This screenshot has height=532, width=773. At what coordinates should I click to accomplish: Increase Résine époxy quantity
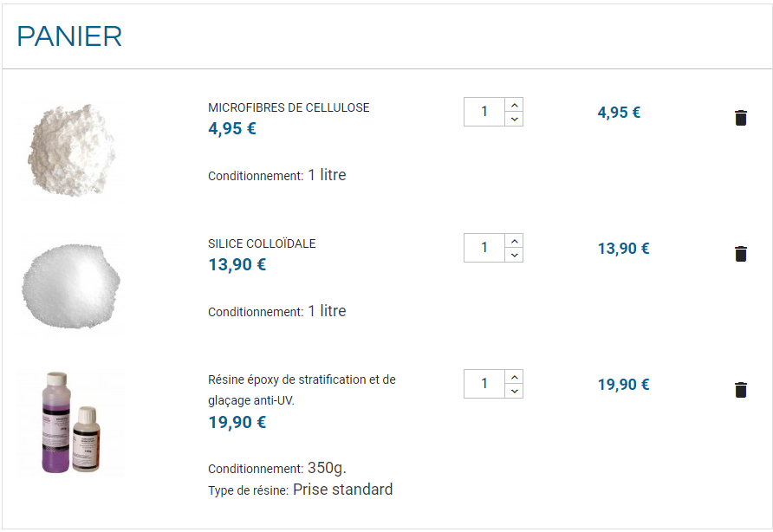coord(514,377)
